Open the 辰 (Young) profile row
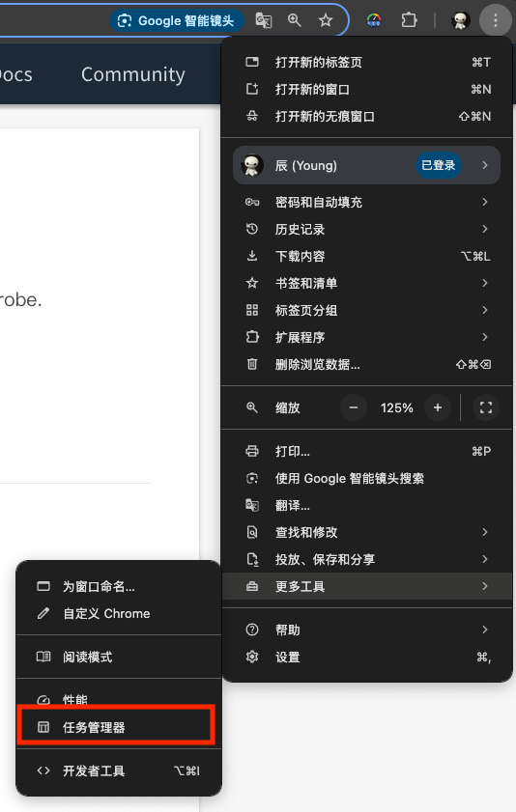Image resolution: width=516 pixels, height=812 pixels. (367, 165)
